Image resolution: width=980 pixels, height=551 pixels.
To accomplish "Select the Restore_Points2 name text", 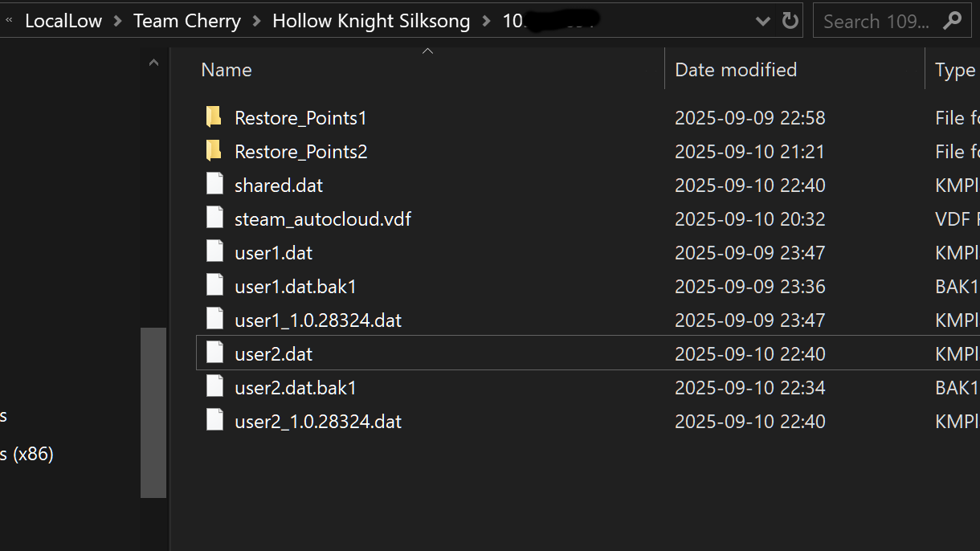I will (x=300, y=152).
